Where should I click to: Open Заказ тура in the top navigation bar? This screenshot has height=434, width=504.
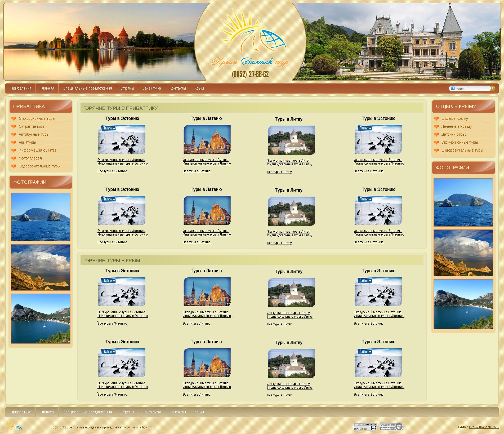(x=152, y=88)
